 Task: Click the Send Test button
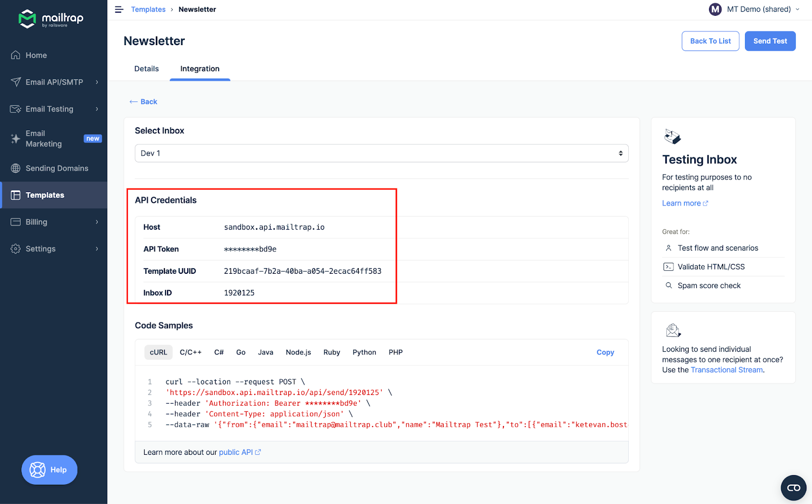[770, 41]
